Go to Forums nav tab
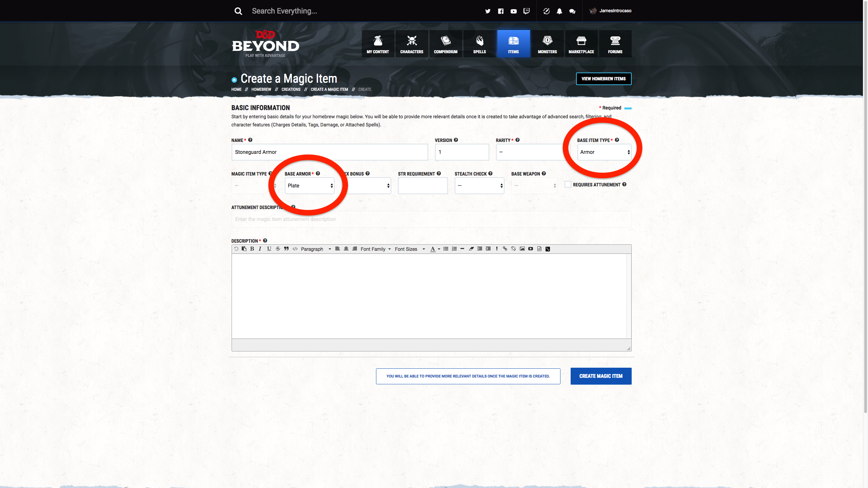Viewport: 868px width, 488px height. [615, 44]
